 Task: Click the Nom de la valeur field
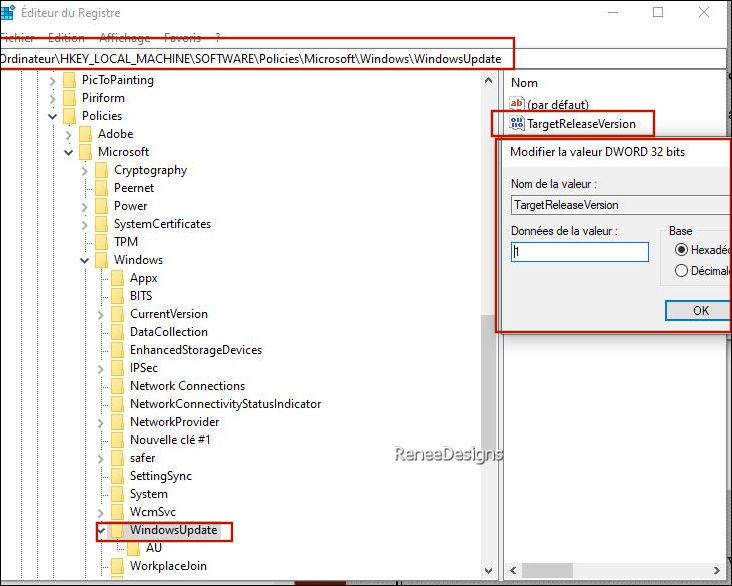621,205
